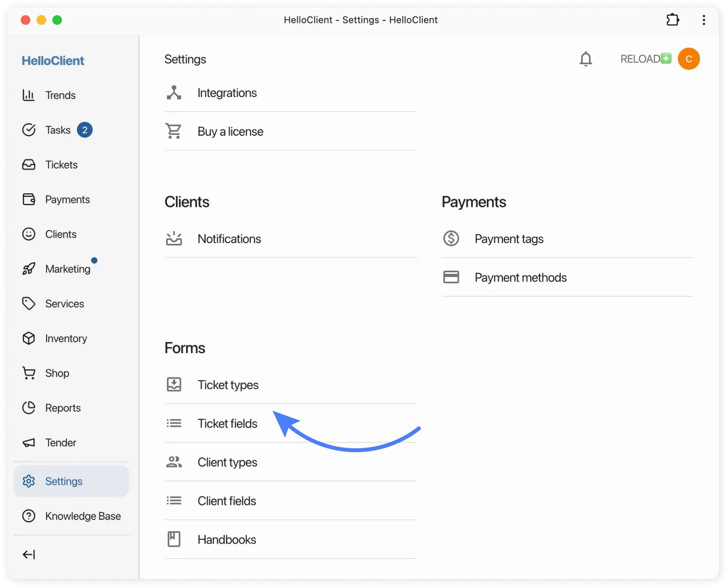The image size is (728, 588).
Task: Click the Shop cart icon
Action: [28, 373]
